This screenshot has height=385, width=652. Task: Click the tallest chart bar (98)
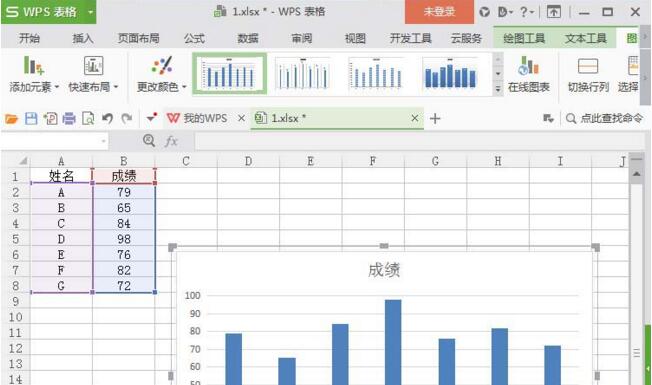coord(393,342)
